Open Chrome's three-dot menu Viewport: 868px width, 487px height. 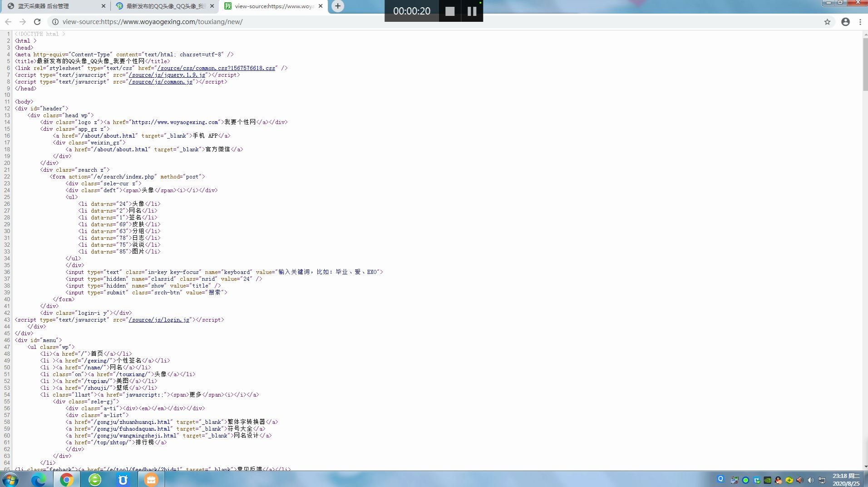(860, 22)
